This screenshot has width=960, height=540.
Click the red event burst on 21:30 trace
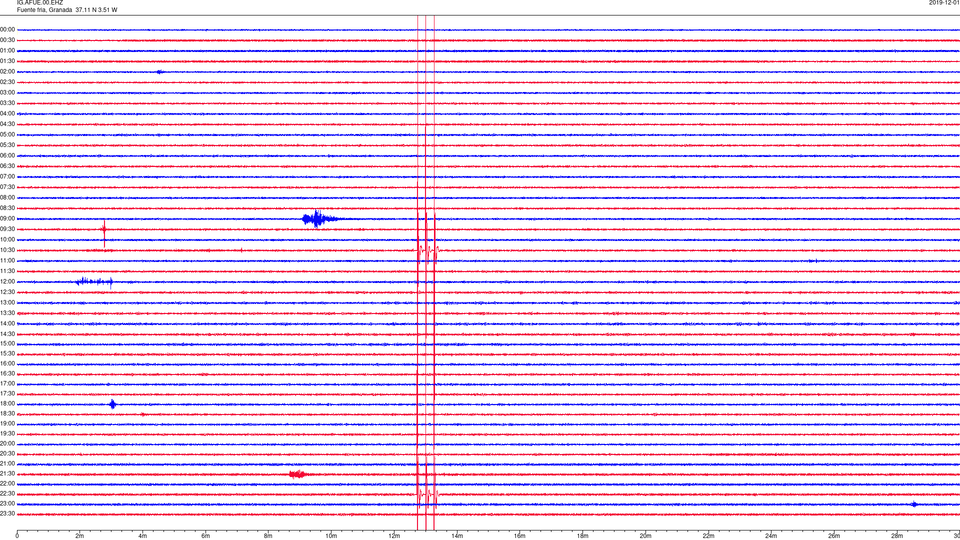pyautogui.click(x=298, y=474)
